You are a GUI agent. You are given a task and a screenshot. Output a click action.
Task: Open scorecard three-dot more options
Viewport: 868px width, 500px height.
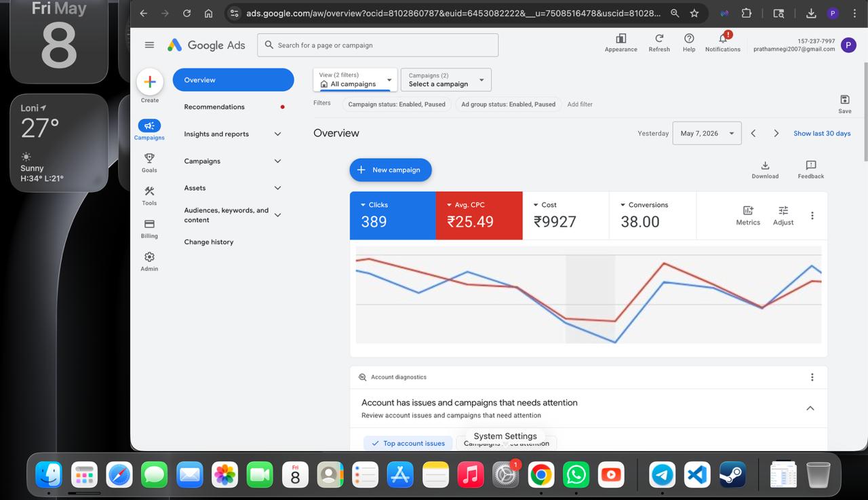point(812,216)
